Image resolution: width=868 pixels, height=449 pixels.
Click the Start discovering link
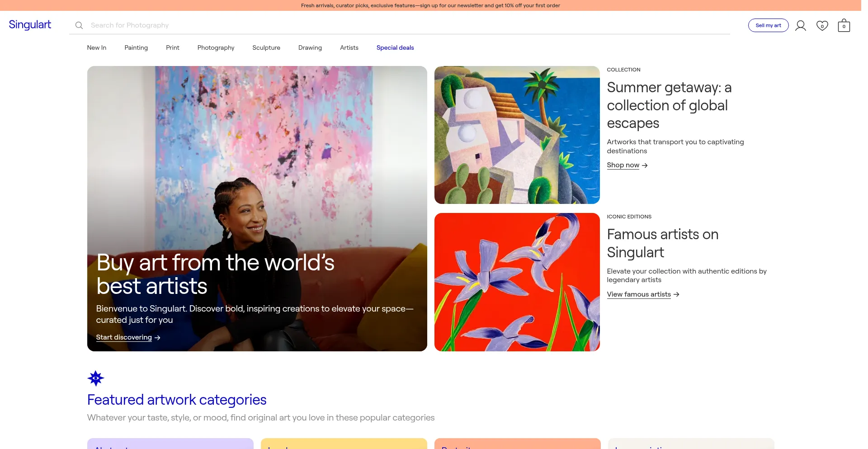click(x=124, y=337)
